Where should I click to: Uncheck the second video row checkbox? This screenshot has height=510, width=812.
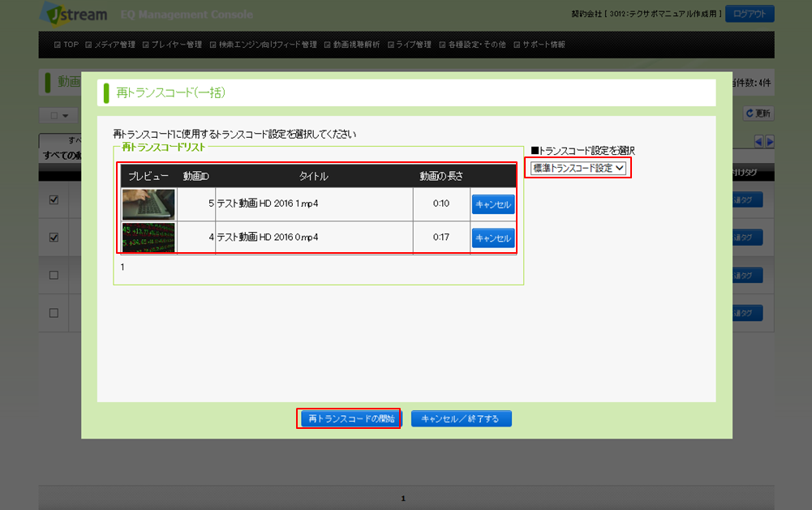click(x=54, y=238)
